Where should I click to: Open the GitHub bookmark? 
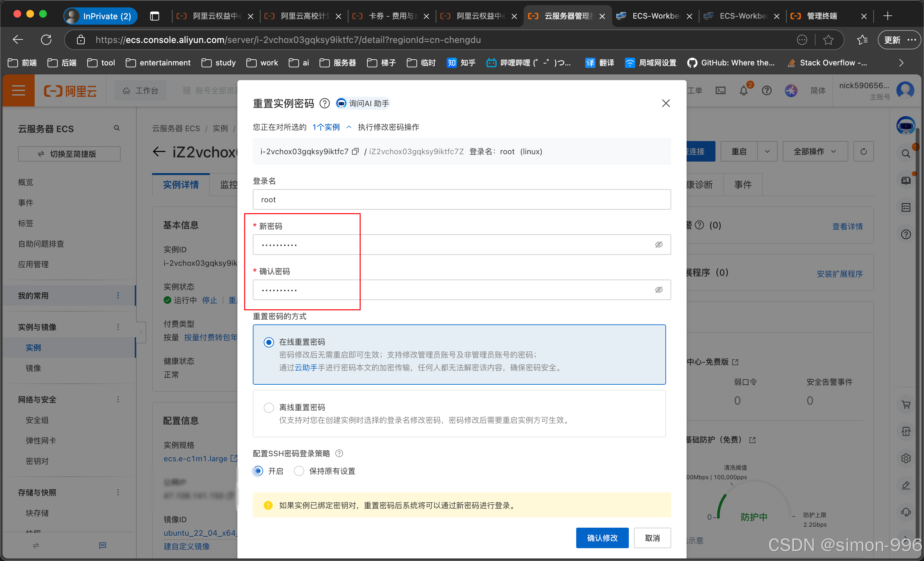click(x=730, y=63)
